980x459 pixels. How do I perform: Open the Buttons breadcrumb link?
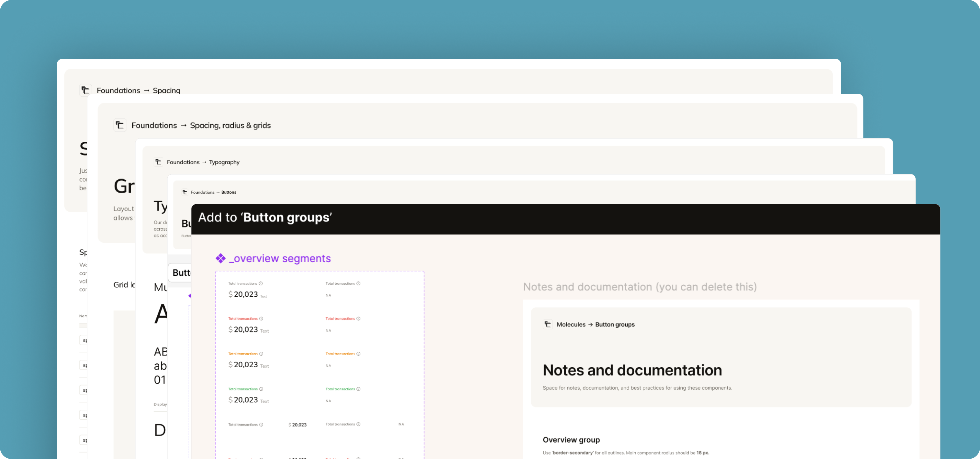[x=229, y=192]
